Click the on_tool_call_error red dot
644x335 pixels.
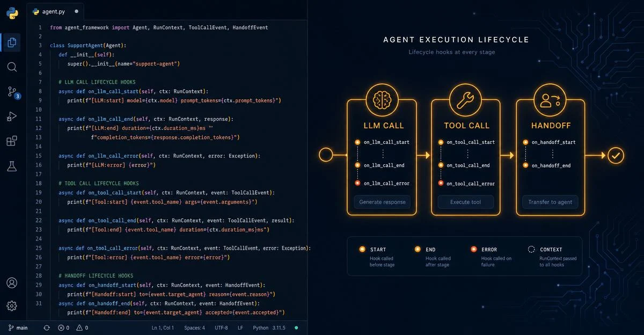tap(441, 183)
